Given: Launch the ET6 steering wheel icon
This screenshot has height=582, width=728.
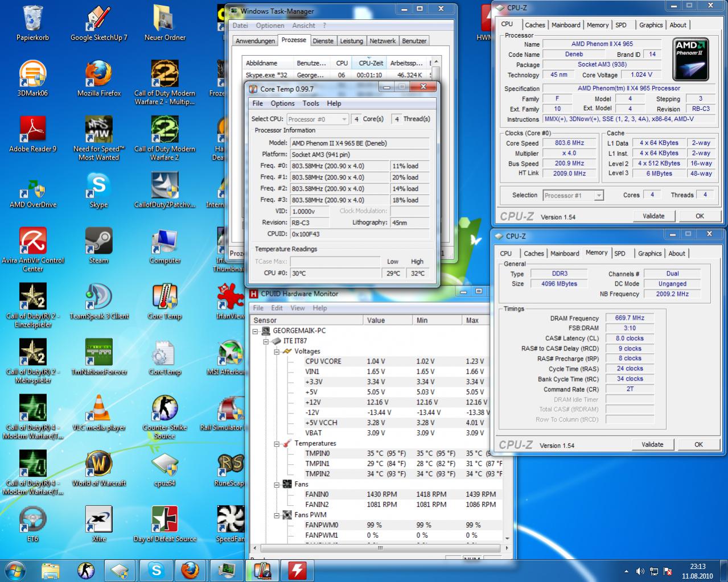Looking at the screenshot, I should (x=32, y=525).
